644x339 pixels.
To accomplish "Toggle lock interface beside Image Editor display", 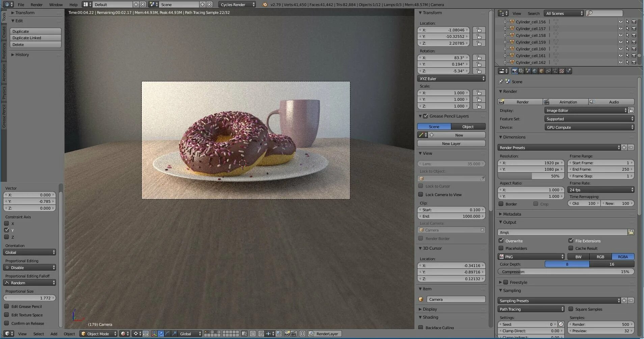I will tap(631, 111).
